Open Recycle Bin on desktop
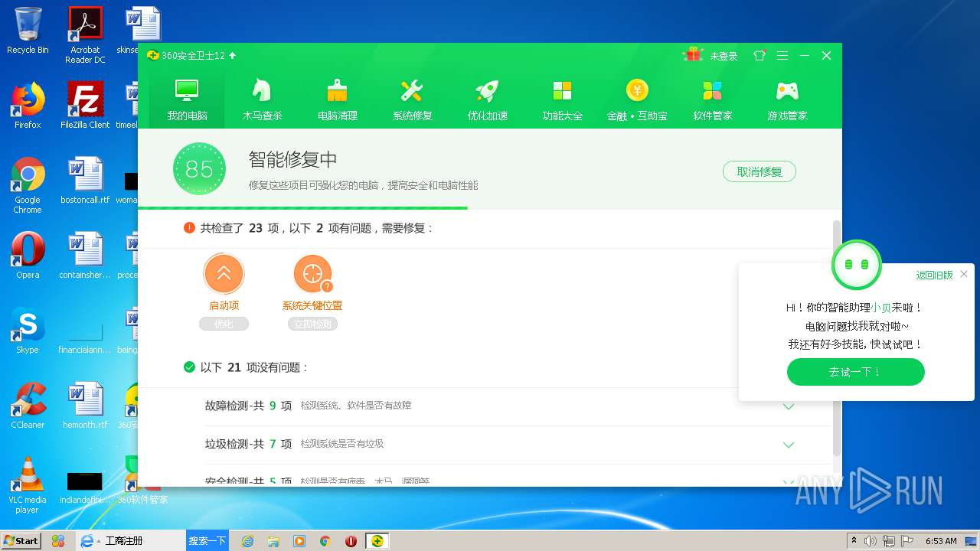980x551 pixels. [x=28, y=31]
